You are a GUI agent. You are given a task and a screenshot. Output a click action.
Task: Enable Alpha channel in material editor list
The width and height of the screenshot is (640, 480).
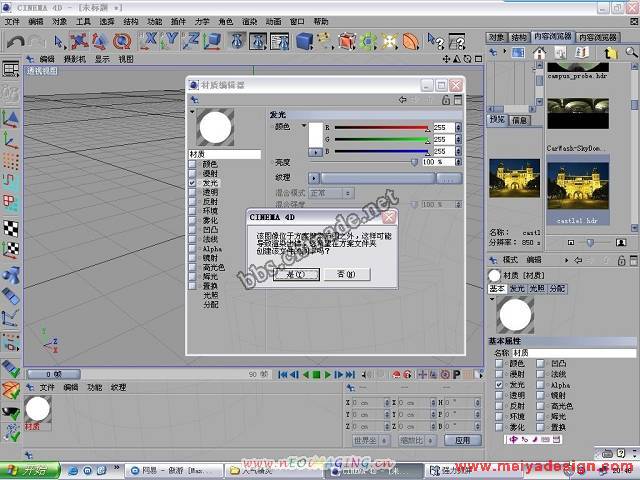click(192, 249)
